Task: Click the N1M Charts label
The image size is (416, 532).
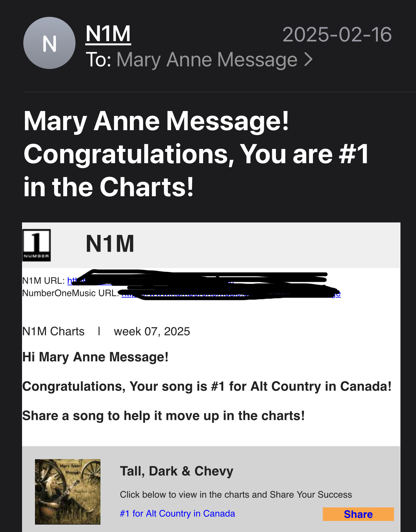Action: point(53,331)
